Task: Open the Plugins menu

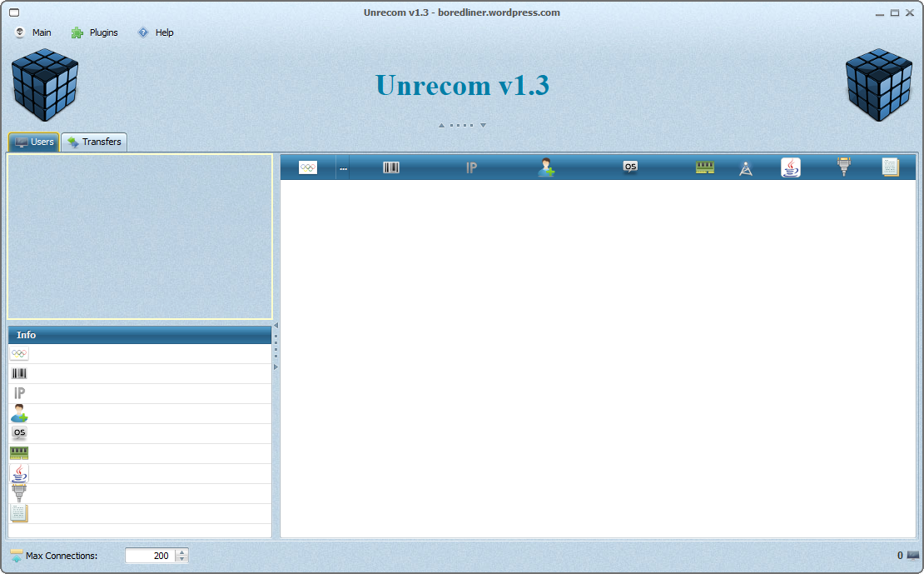Action: pyautogui.click(x=94, y=32)
